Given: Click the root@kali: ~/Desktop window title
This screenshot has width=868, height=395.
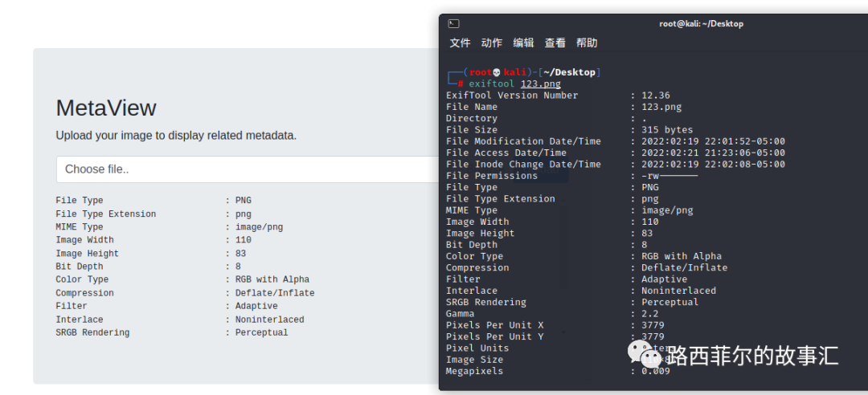Looking at the screenshot, I should (701, 24).
